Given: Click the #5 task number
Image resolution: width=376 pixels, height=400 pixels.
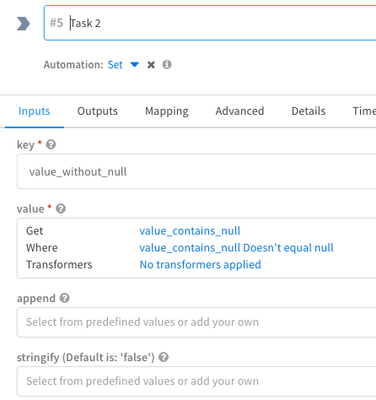Looking at the screenshot, I should 56,23.
